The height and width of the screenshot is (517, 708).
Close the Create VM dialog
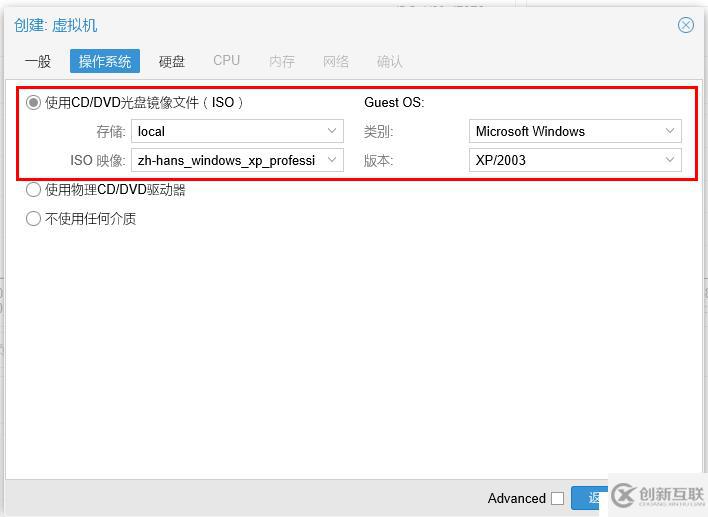pos(685,25)
